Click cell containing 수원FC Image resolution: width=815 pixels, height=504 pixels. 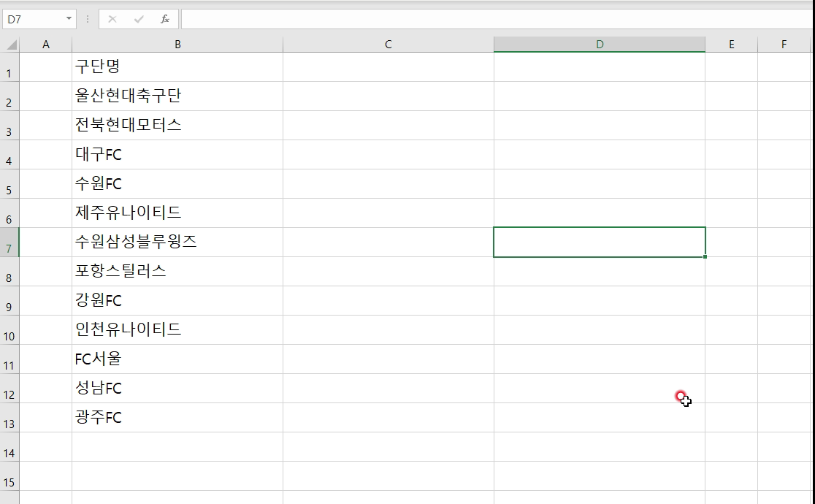click(177, 183)
